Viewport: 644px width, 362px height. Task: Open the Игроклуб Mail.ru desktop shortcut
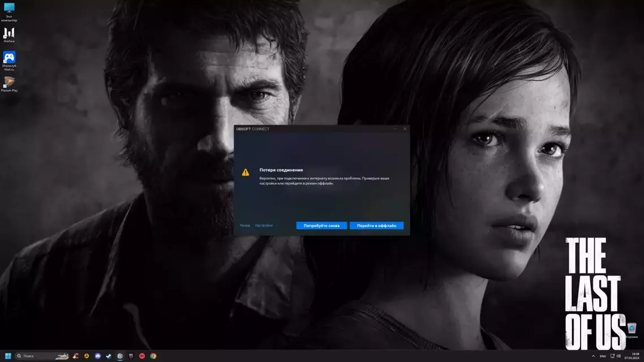pos(9,61)
